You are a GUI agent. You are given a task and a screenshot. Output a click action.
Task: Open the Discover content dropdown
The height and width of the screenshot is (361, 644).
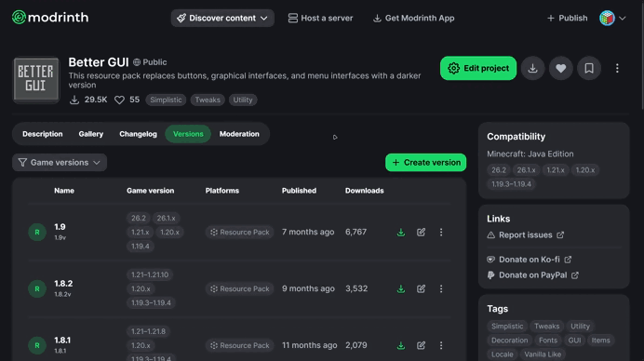click(222, 18)
